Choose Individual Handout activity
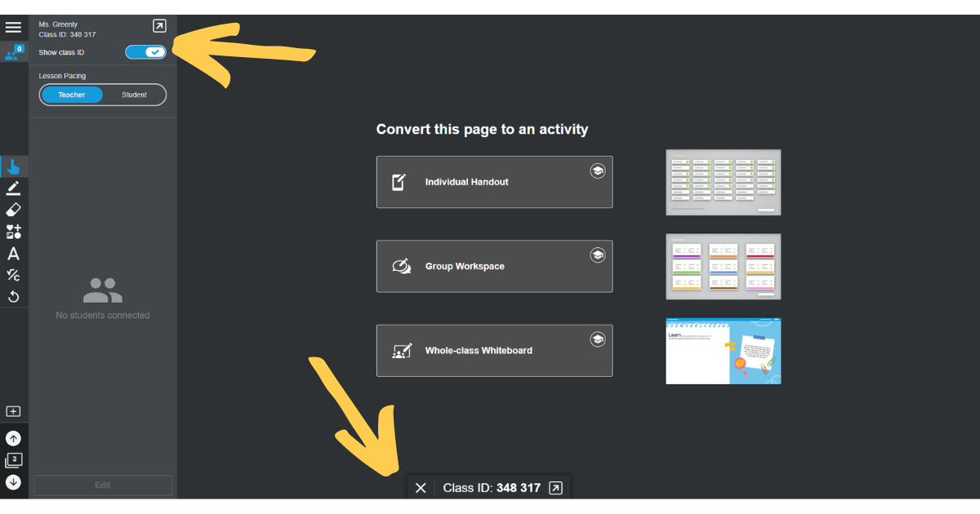 (x=494, y=181)
